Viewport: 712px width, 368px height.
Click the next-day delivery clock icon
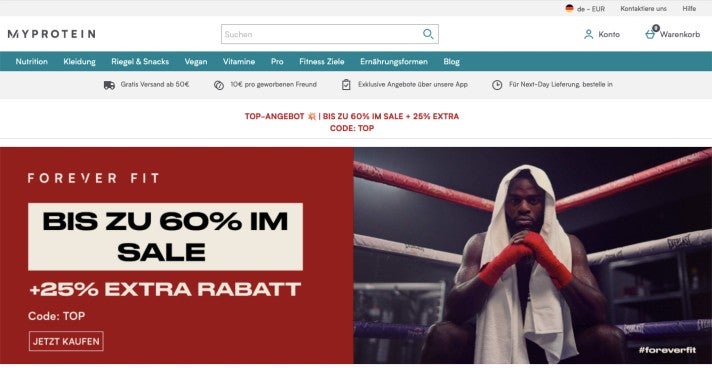coord(497,85)
